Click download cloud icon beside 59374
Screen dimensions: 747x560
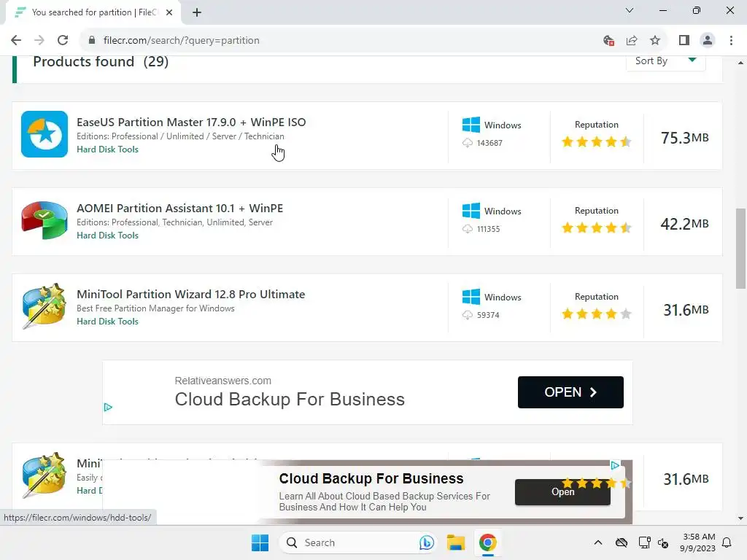click(x=468, y=315)
